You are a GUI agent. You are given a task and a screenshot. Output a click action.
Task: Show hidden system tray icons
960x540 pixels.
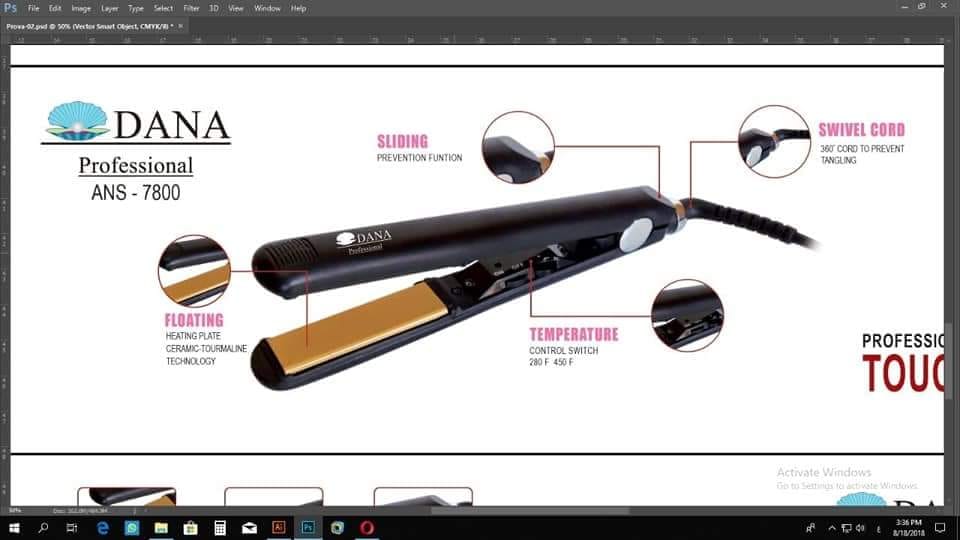tap(831, 528)
